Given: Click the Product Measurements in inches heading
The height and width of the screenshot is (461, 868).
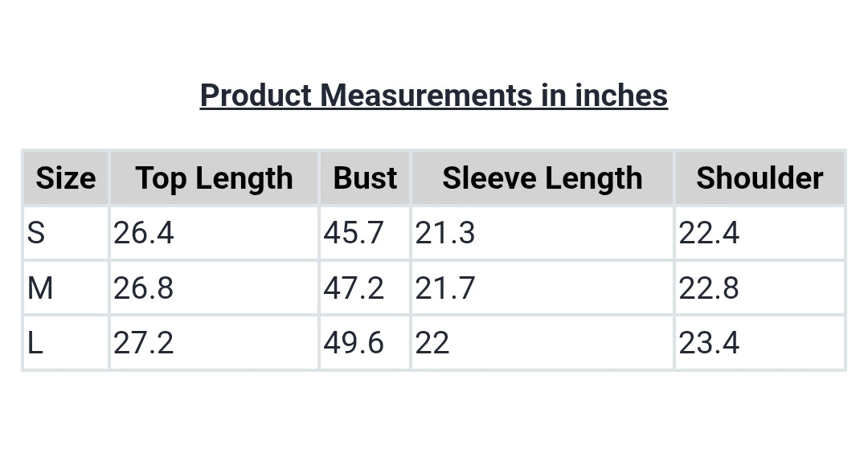Looking at the screenshot, I should coord(433,96).
